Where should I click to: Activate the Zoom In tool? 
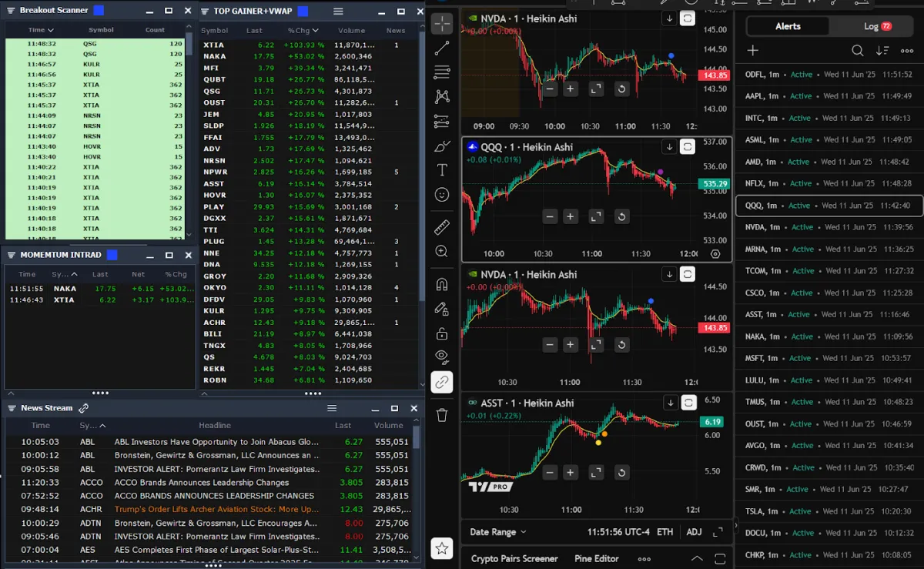[442, 252]
